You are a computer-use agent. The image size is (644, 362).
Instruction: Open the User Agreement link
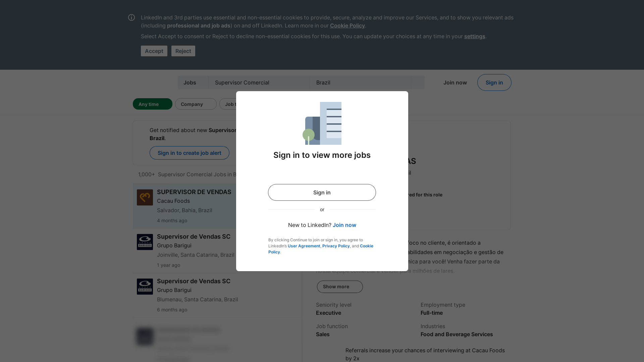coord(304,246)
